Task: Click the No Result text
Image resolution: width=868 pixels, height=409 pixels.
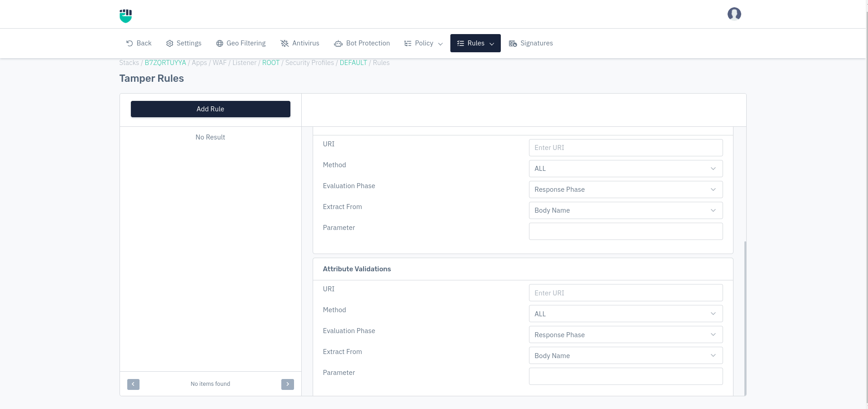Action: (x=210, y=137)
